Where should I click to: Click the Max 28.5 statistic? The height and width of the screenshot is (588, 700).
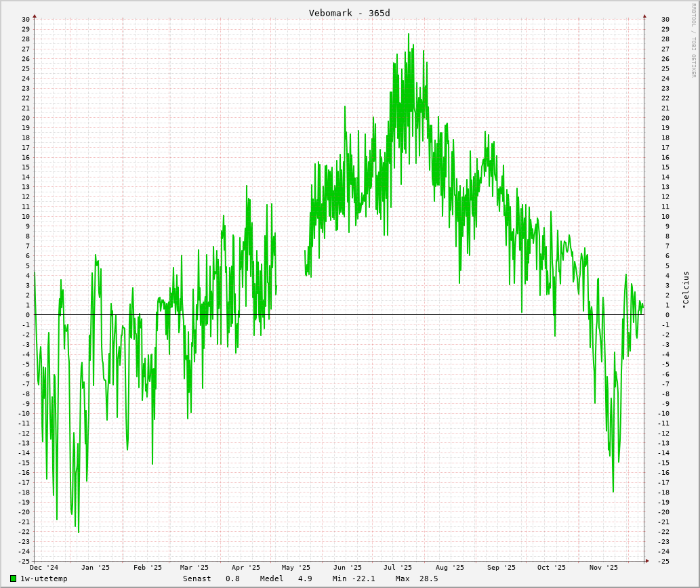pyautogui.click(x=417, y=579)
